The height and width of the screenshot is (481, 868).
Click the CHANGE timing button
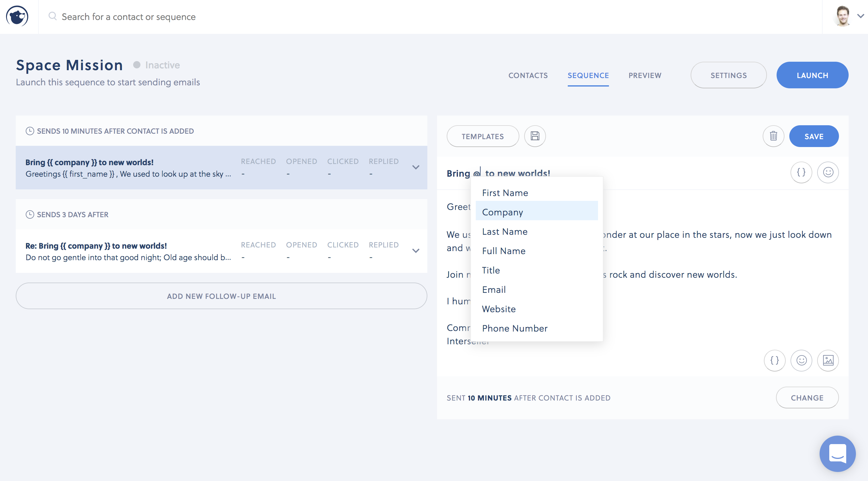[x=807, y=397]
